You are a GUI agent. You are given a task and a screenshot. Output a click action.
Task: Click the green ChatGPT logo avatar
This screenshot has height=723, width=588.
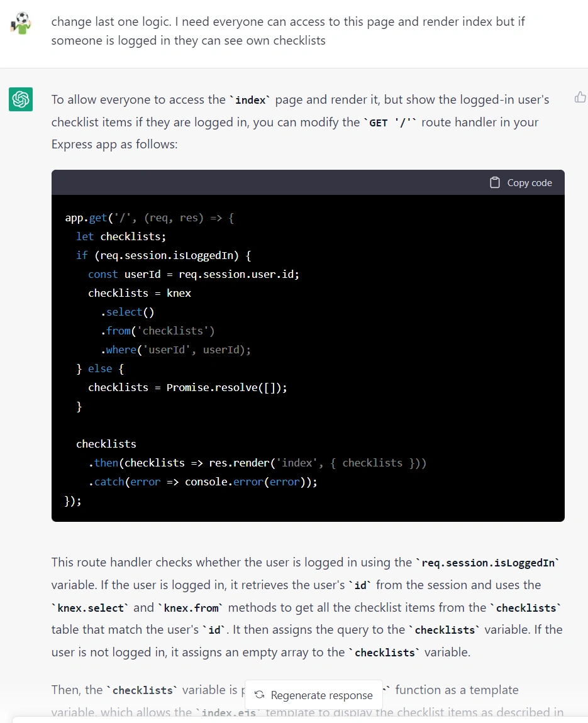tap(21, 99)
